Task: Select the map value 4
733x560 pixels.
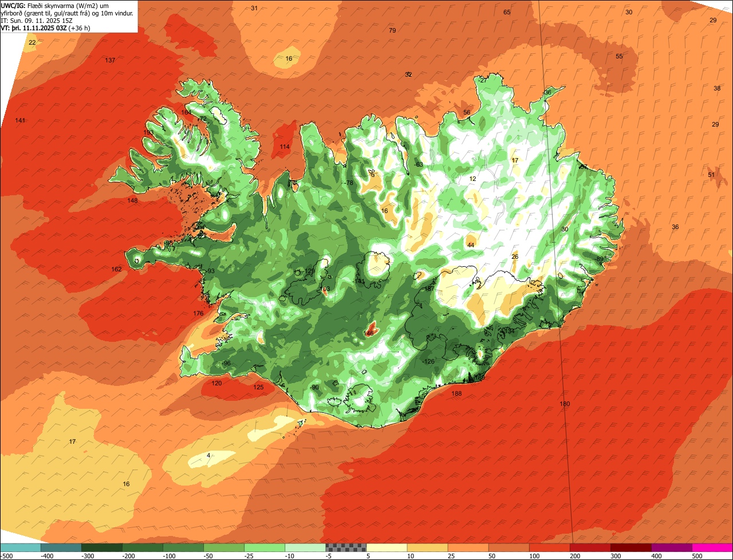Action: [x=208, y=455]
